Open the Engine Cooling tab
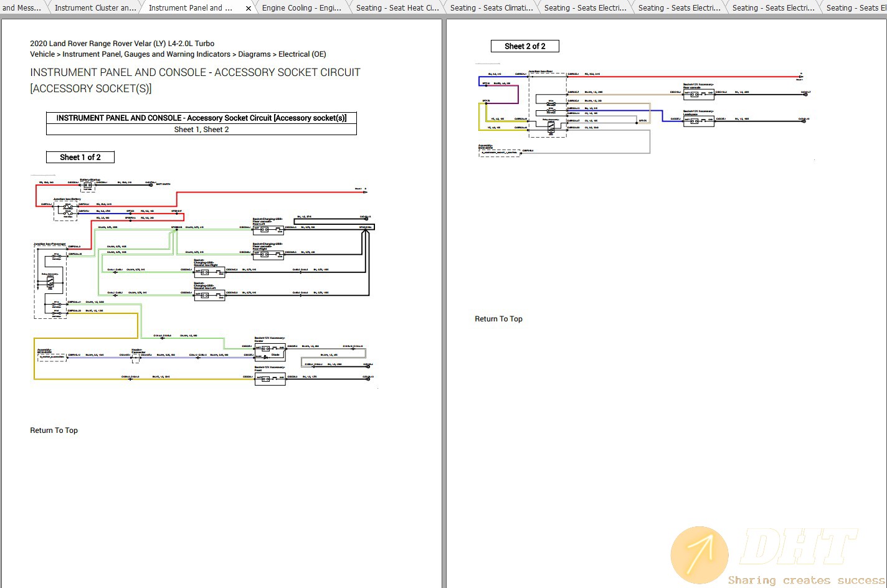This screenshot has width=887, height=588. [x=301, y=7]
